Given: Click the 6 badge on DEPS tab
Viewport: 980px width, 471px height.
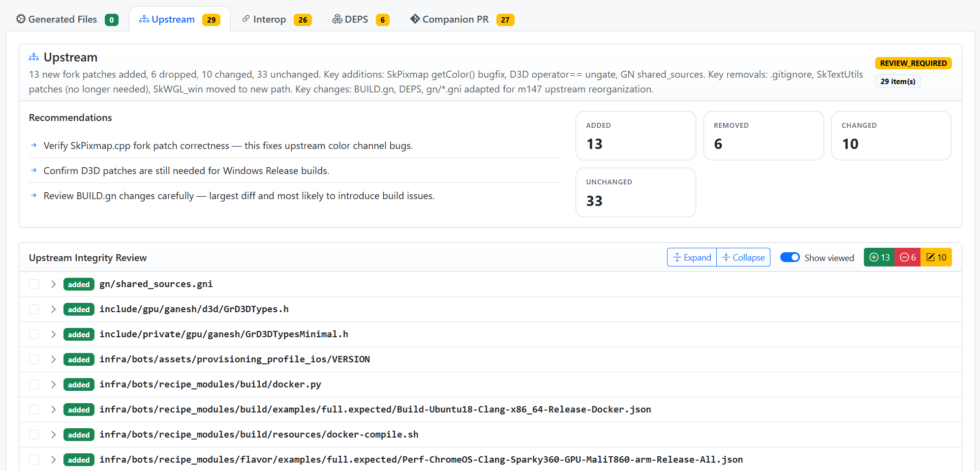Looking at the screenshot, I should coord(383,20).
